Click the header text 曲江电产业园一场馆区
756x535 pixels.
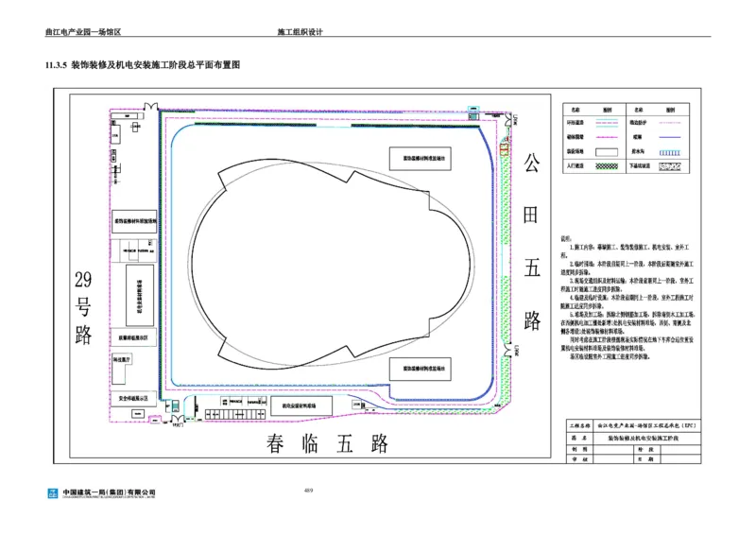coord(83,32)
